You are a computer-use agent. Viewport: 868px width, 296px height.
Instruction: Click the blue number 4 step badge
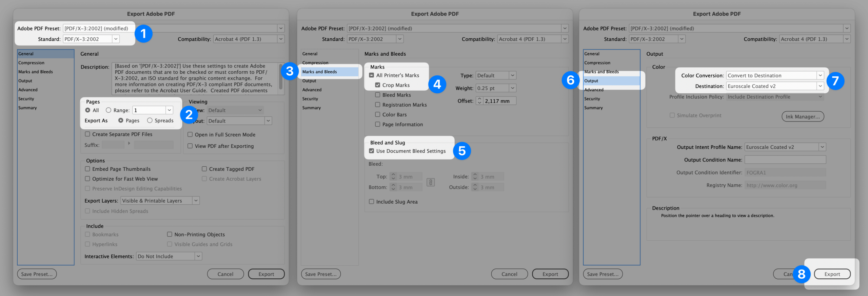tap(437, 84)
